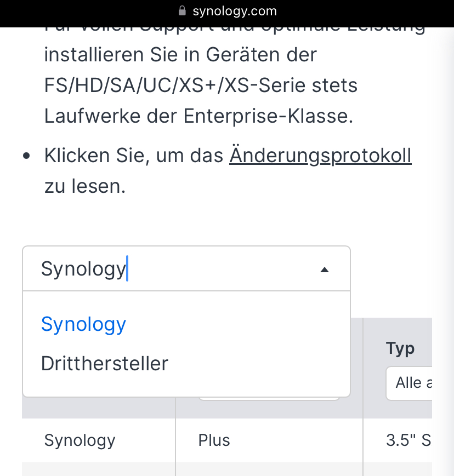Click the 'zu lesen.' text
Screen dimensions: 454x476
click(85, 186)
